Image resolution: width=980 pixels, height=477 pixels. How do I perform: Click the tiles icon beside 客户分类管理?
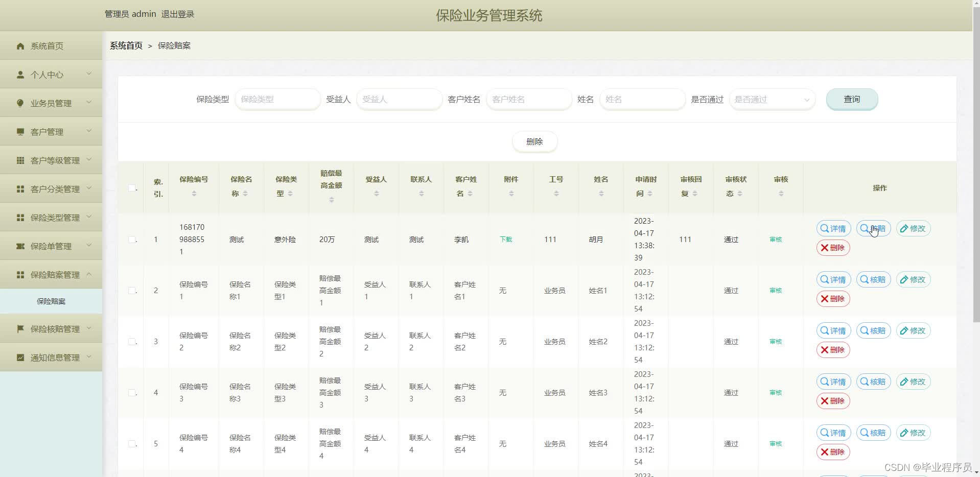coord(20,189)
